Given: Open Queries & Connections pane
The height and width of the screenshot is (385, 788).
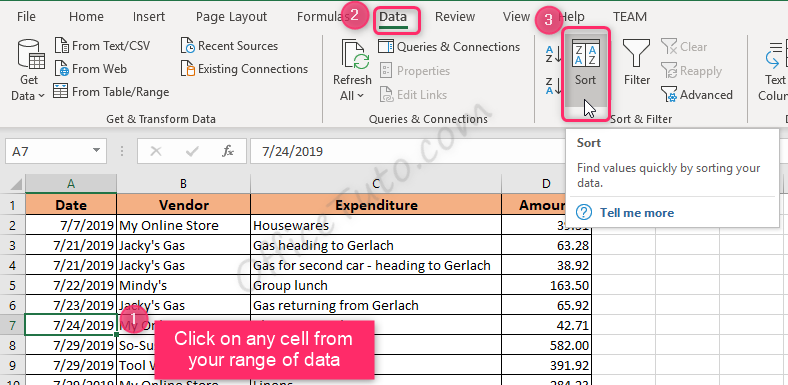Looking at the screenshot, I should (x=449, y=47).
